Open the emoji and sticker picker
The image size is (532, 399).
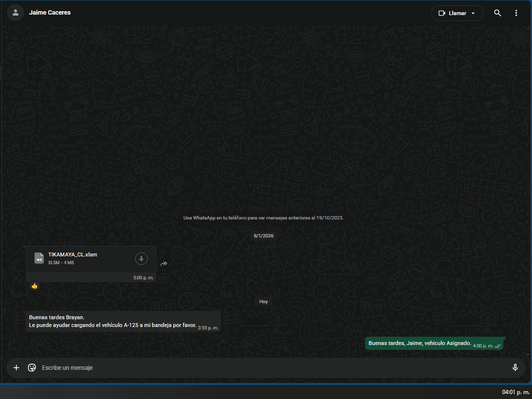(x=32, y=367)
